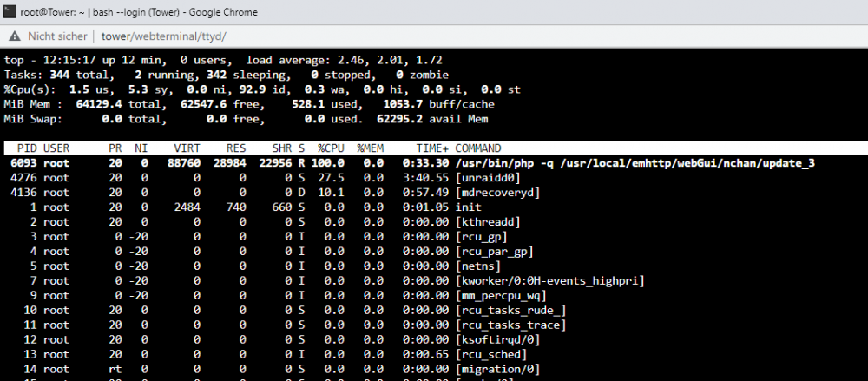Click PID 6093 in process list

(x=23, y=163)
